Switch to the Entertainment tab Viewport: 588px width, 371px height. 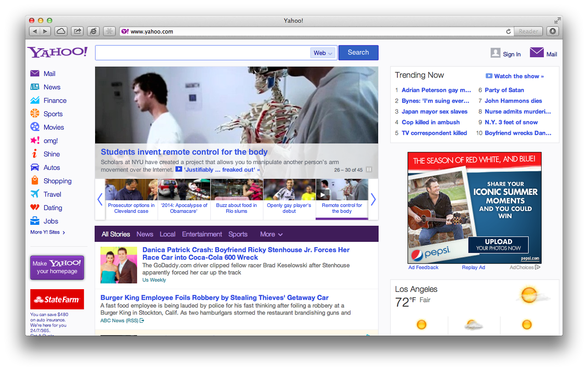[x=202, y=234]
